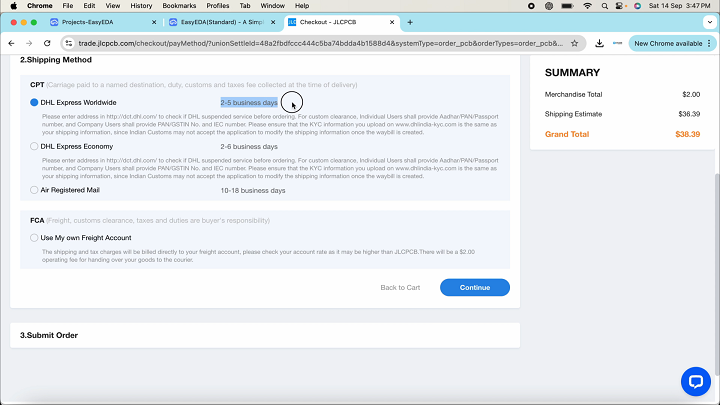The image size is (720, 405).
Task: Open the Profiles menu
Action: click(x=218, y=6)
